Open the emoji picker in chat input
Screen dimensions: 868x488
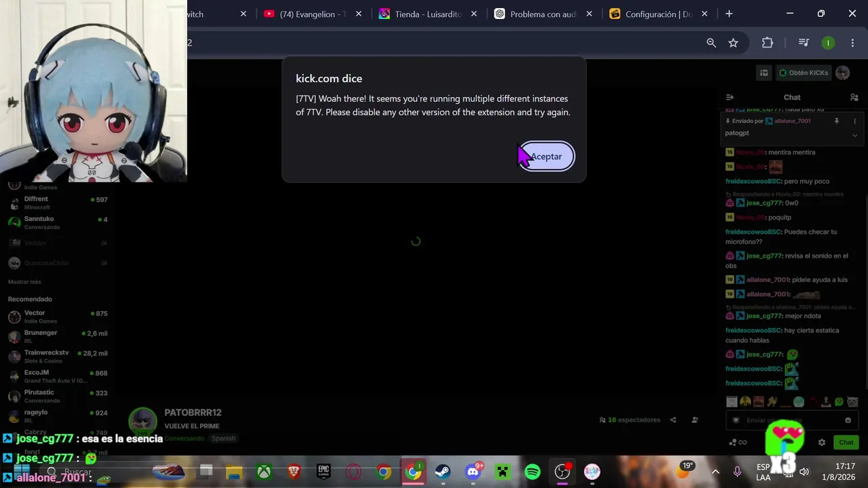pyautogui.click(x=848, y=420)
